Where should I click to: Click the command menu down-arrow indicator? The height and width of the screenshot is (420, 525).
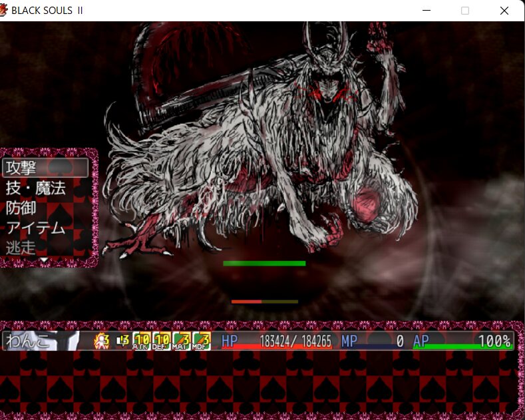[44, 260]
